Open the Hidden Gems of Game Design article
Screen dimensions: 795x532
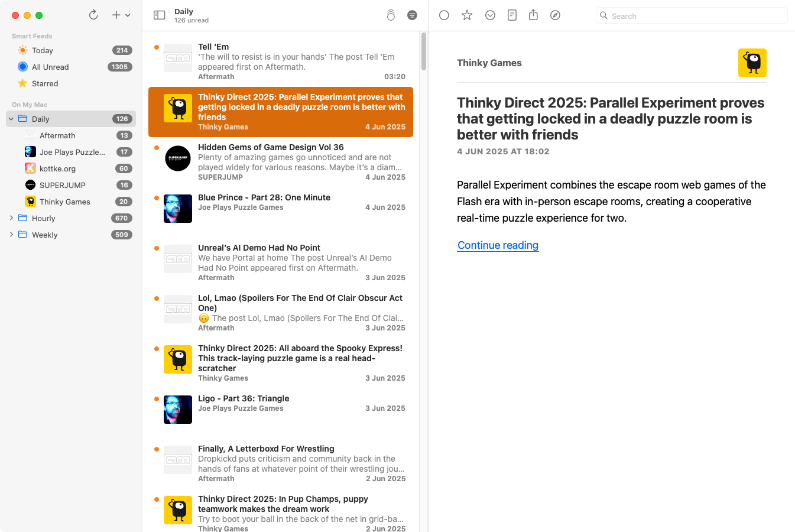[281, 163]
